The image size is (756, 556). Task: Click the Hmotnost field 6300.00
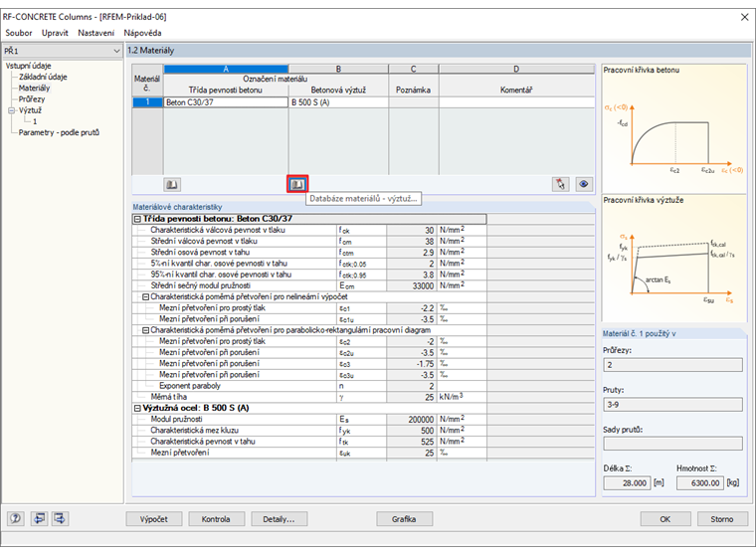coord(700,483)
